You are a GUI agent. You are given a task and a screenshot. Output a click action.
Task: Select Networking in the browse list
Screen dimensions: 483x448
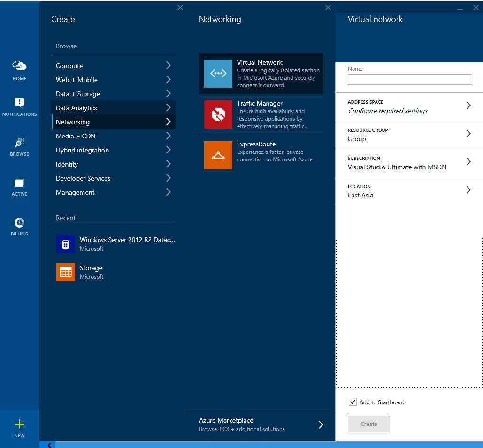[x=114, y=122]
